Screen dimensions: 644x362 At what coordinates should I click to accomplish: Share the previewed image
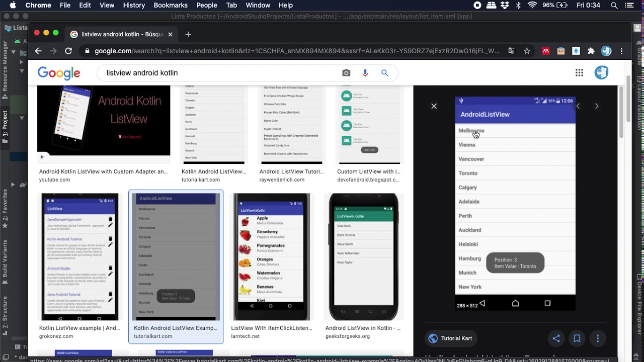tap(556, 338)
